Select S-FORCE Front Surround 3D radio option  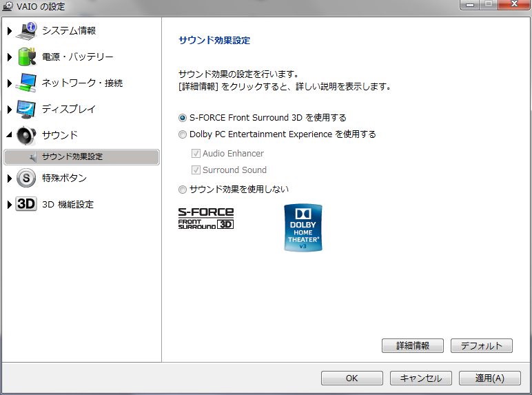[183, 118]
